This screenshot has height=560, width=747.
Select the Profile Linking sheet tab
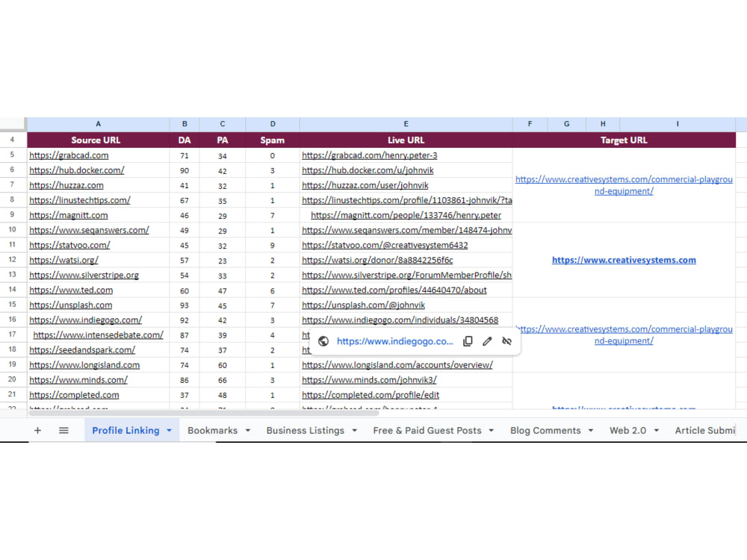tap(125, 431)
